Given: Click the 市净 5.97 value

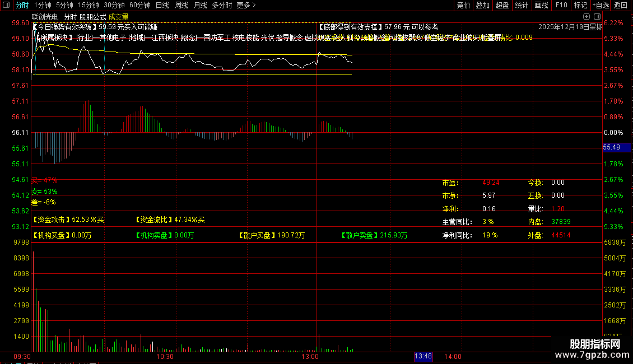Looking at the screenshot, I should pyautogui.click(x=488, y=195).
